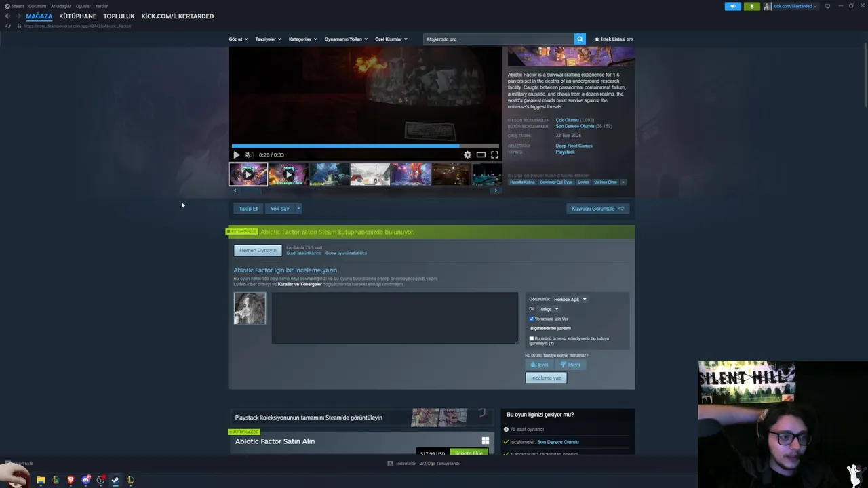Viewport: 868px width, 488px height.
Task: Click the Hemen Oynayın button
Action: click(x=258, y=250)
